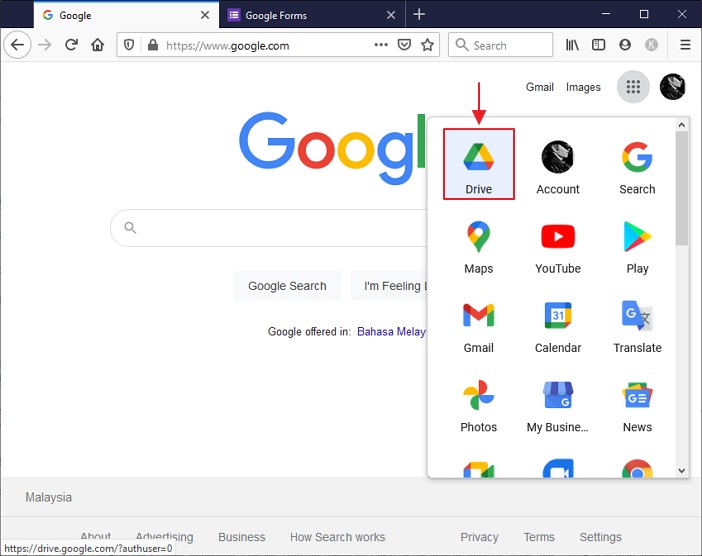Open the Privacy footer link
The image size is (702, 556).
479,537
